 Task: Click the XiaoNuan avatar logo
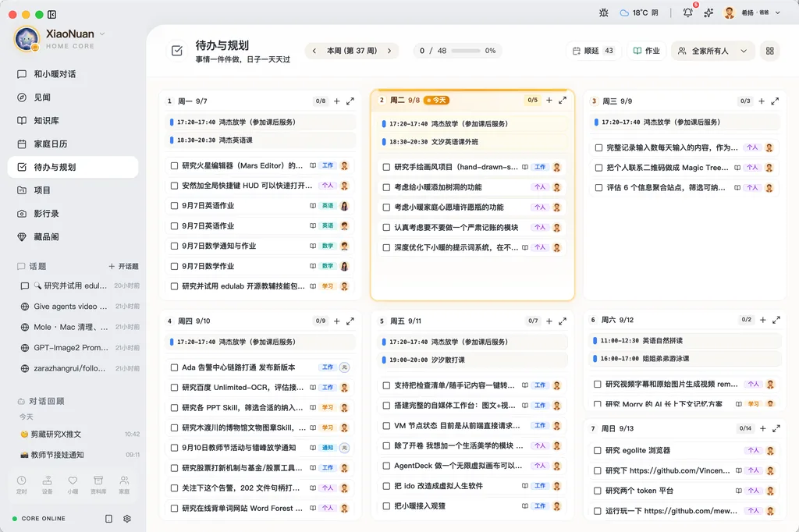(27, 39)
